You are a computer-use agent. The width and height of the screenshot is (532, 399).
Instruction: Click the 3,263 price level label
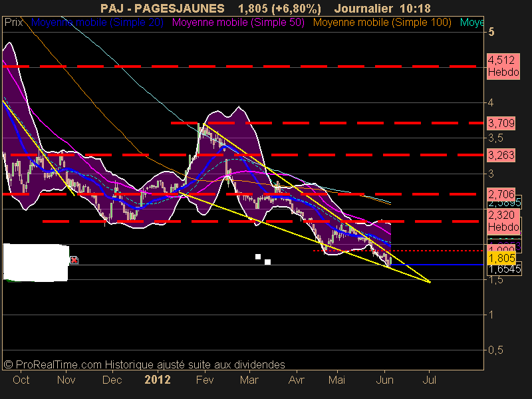coord(501,155)
